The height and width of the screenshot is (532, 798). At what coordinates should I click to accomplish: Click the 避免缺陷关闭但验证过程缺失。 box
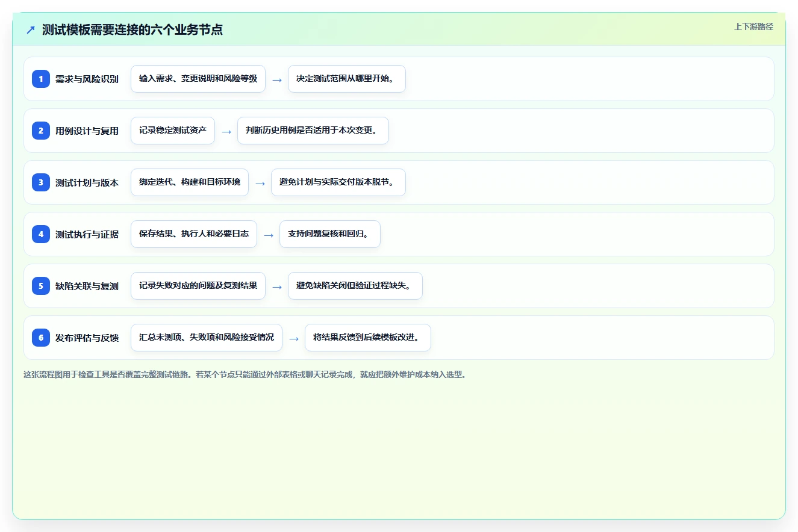(x=355, y=286)
